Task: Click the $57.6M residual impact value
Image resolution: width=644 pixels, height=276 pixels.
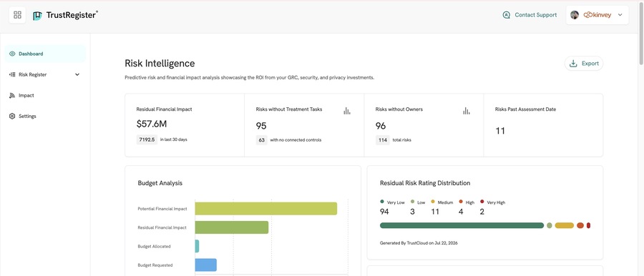Action: (152, 124)
